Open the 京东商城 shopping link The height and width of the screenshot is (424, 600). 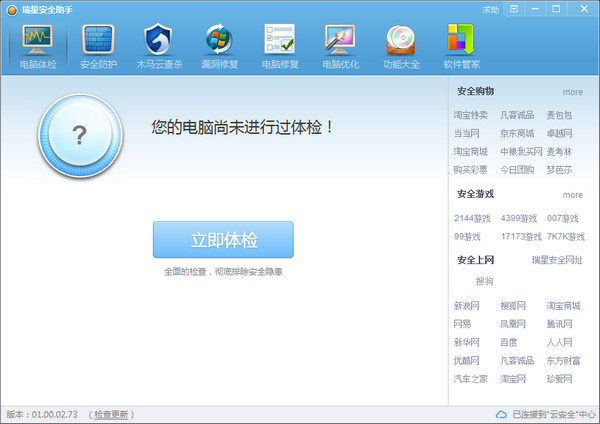pyautogui.click(x=517, y=133)
